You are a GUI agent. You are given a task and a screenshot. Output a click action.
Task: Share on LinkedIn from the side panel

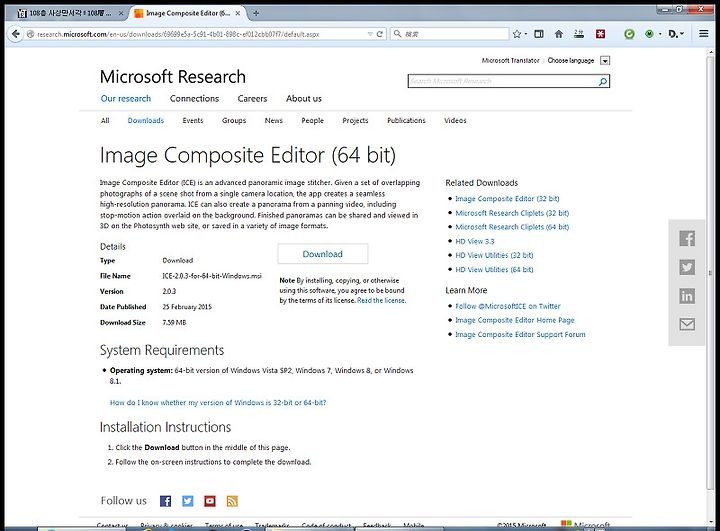tap(687, 296)
